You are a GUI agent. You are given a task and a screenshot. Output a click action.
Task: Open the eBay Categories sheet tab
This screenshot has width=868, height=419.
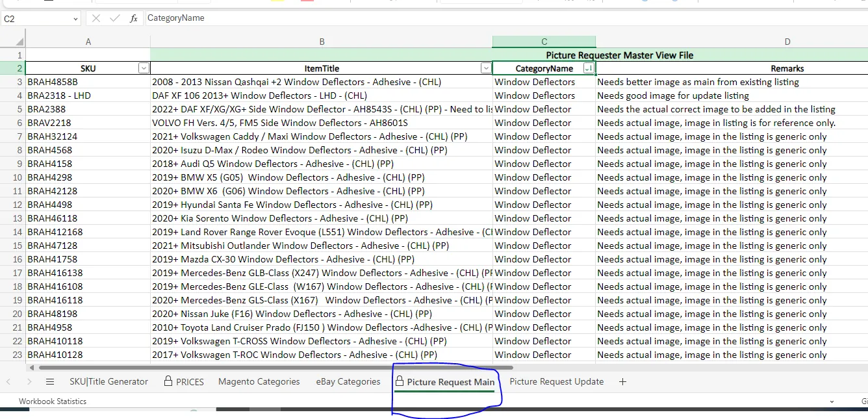348,381
